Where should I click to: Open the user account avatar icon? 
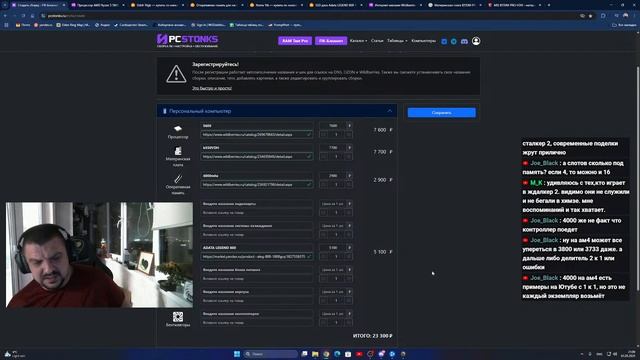[476, 41]
